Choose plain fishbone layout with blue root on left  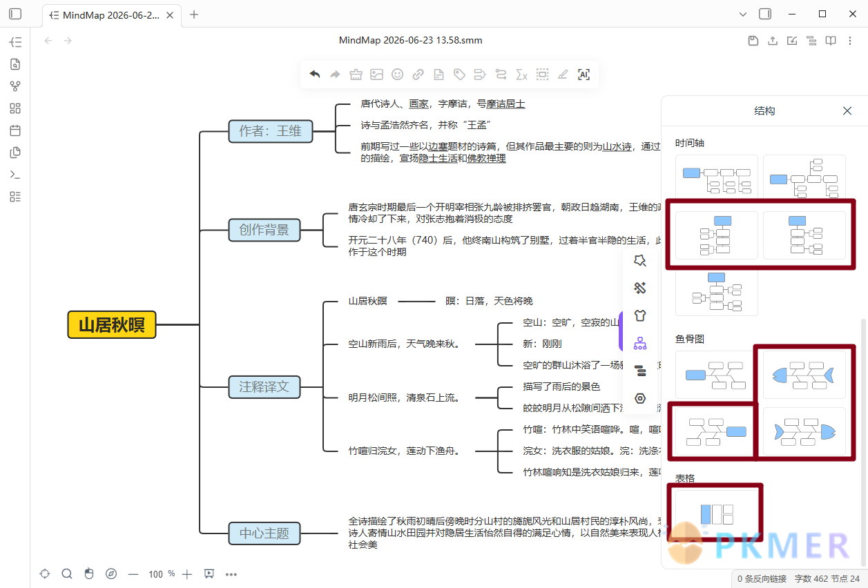click(716, 375)
